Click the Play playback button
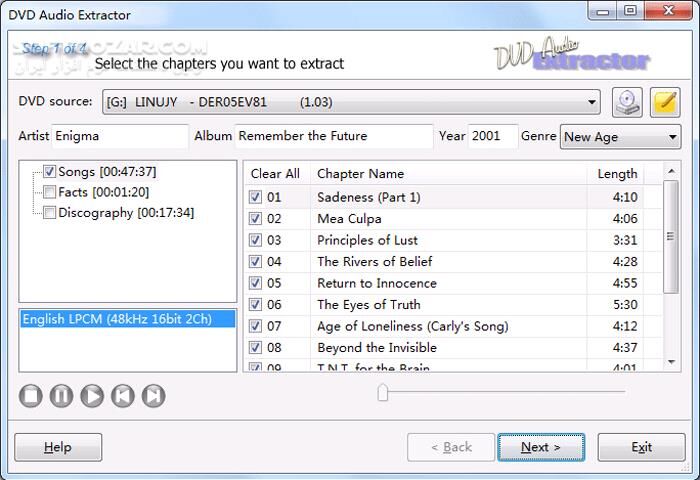700x480 pixels. pyautogui.click(x=92, y=396)
